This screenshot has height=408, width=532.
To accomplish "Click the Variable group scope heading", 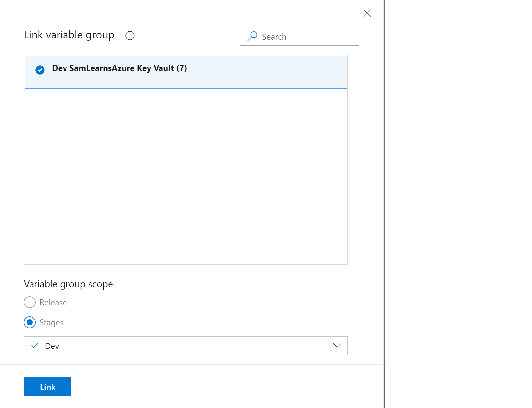I will pyautogui.click(x=68, y=284).
